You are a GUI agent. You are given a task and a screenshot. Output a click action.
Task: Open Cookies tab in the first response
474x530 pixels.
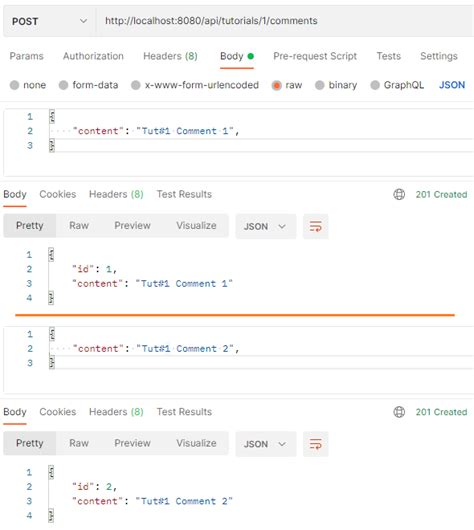pos(58,194)
